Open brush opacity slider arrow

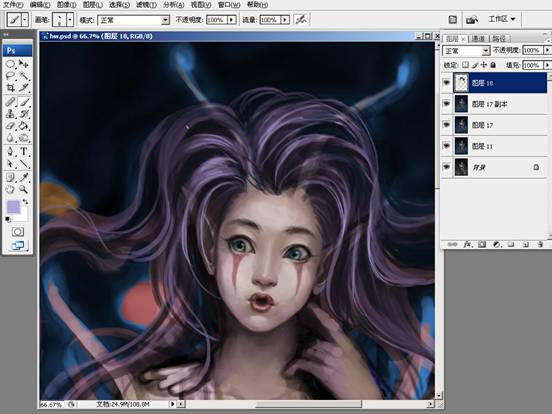tap(231, 20)
